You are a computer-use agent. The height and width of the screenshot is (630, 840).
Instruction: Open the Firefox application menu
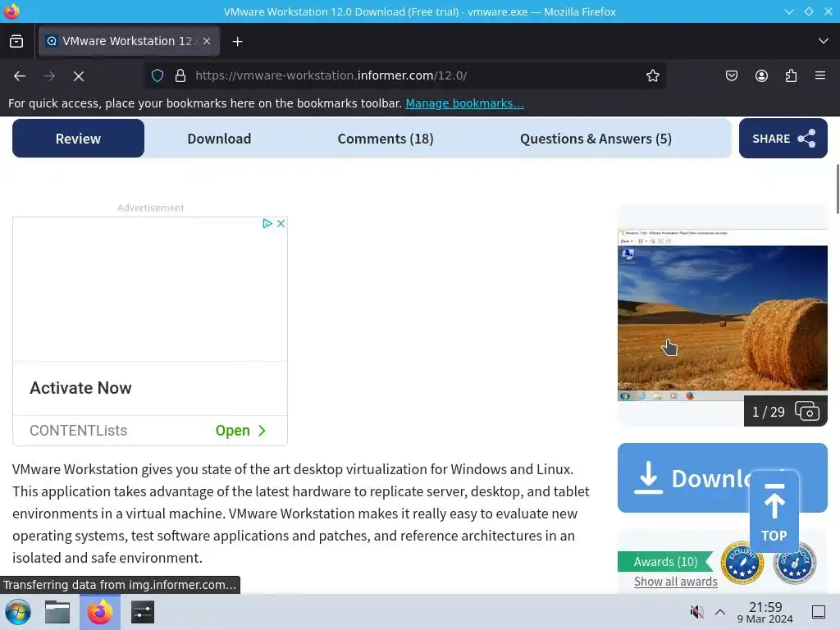coord(820,76)
